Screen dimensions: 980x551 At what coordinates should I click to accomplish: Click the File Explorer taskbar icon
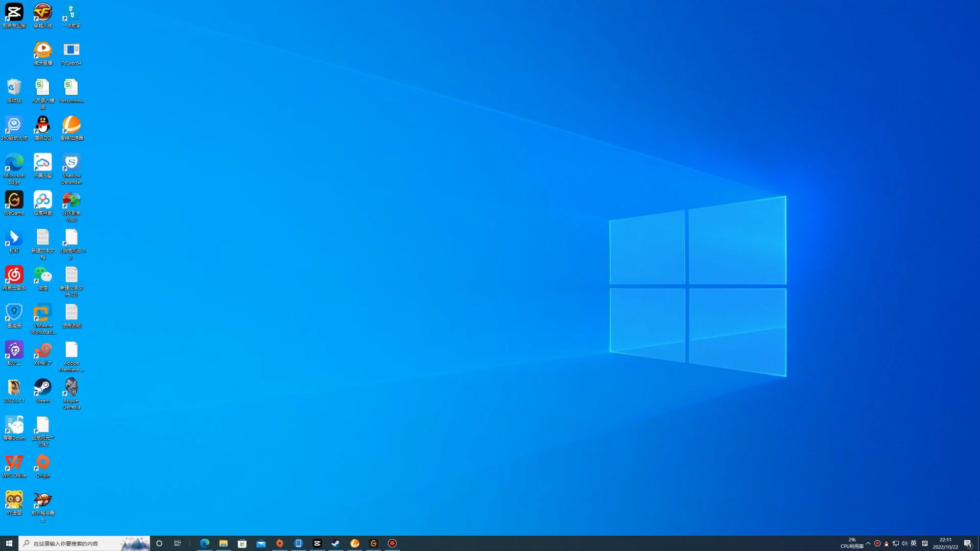tap(224, 543)
